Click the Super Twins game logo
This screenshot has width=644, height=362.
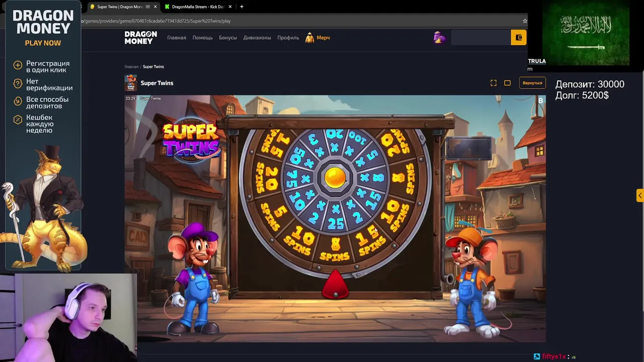click(191, 140)
